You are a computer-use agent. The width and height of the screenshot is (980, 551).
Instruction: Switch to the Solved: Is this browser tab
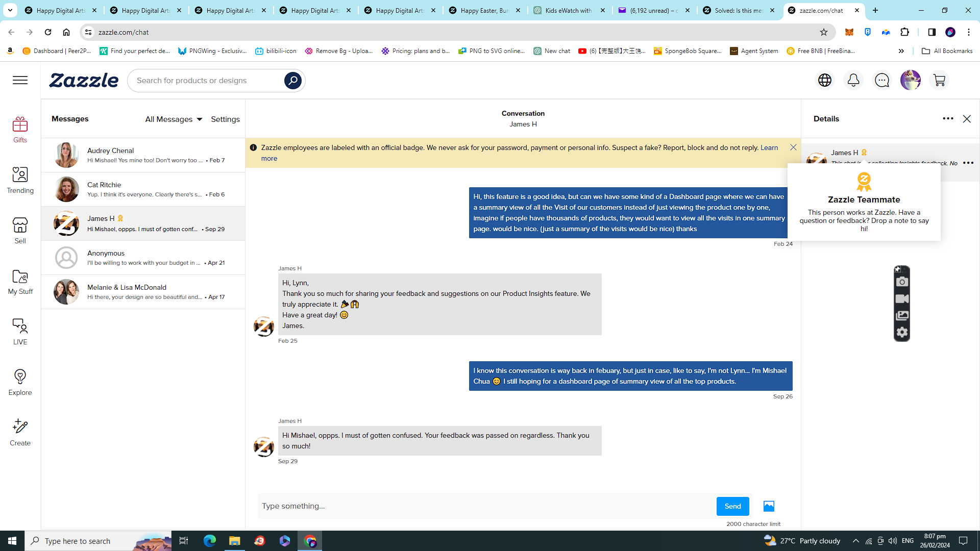pyautogui.click(x=739, y=10)
